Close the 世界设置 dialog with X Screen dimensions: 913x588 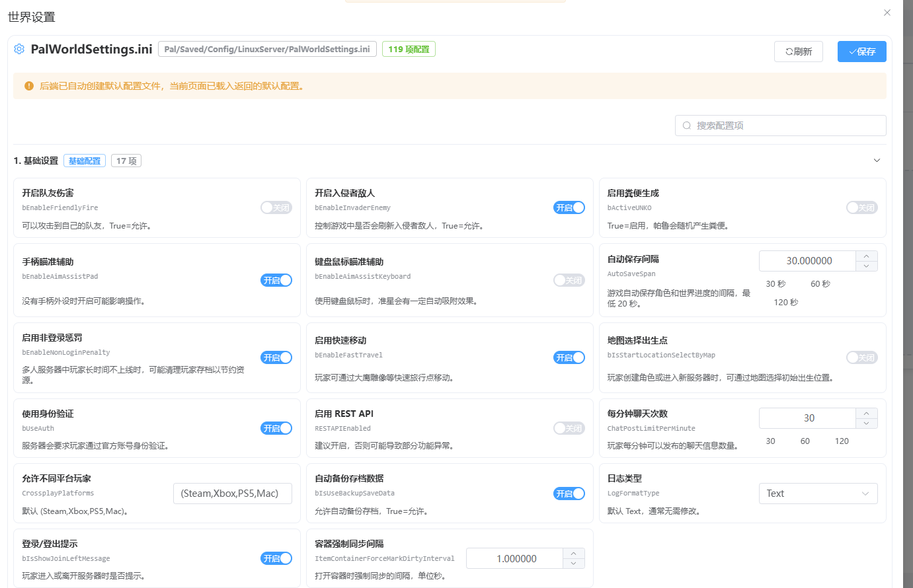[x=887, y=13]
